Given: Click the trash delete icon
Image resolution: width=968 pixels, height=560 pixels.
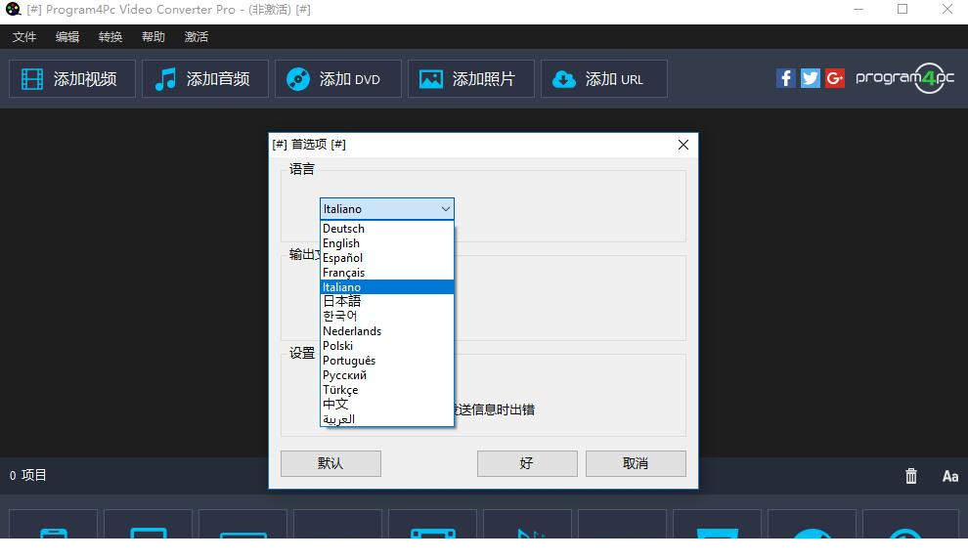Looking at the screenshot, I should coord(911,476).
